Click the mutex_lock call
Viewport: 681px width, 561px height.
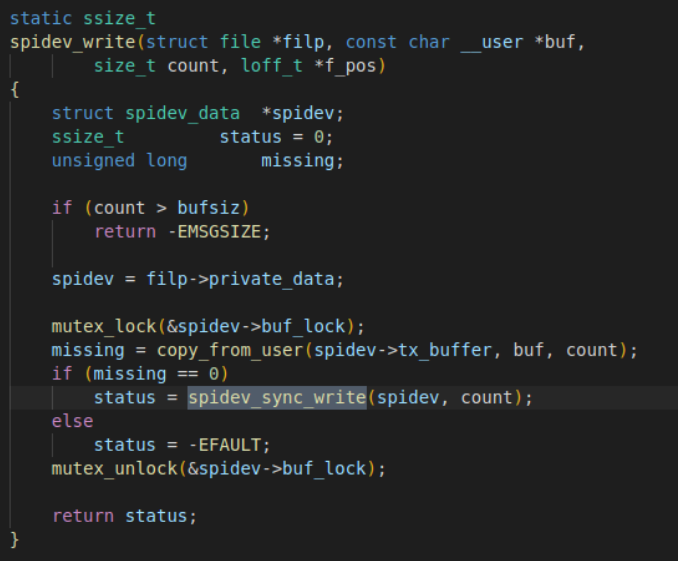click(x=104, y=327)
